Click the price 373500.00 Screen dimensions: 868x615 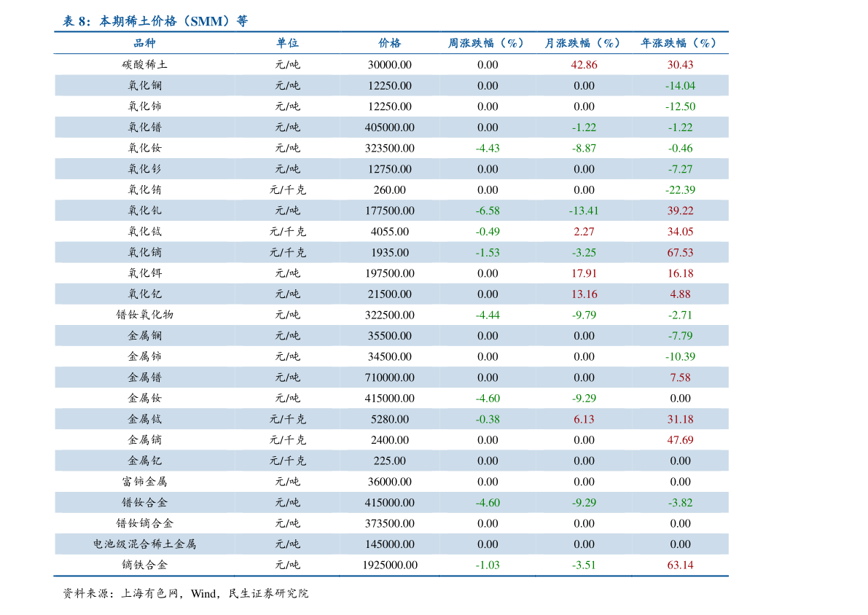coord(390,524)
